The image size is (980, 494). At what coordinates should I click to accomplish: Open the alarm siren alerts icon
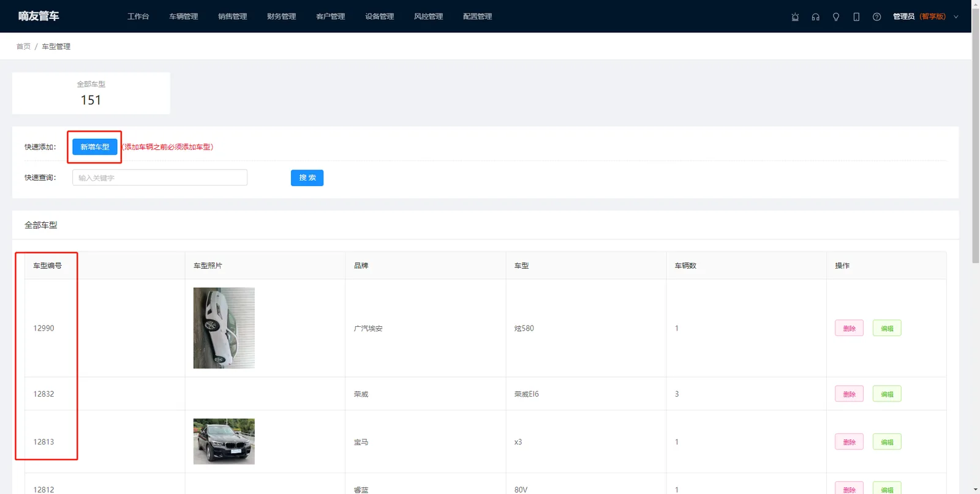795,17
